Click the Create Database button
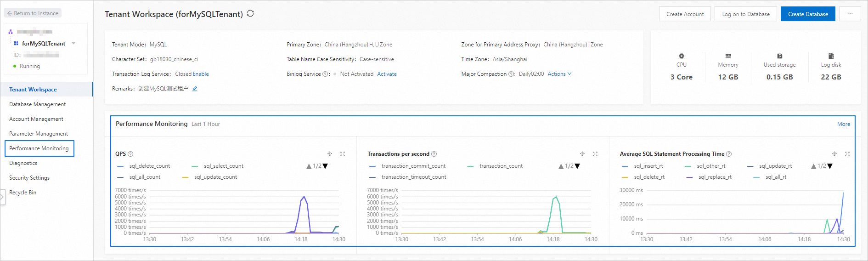 coord(808,14)
